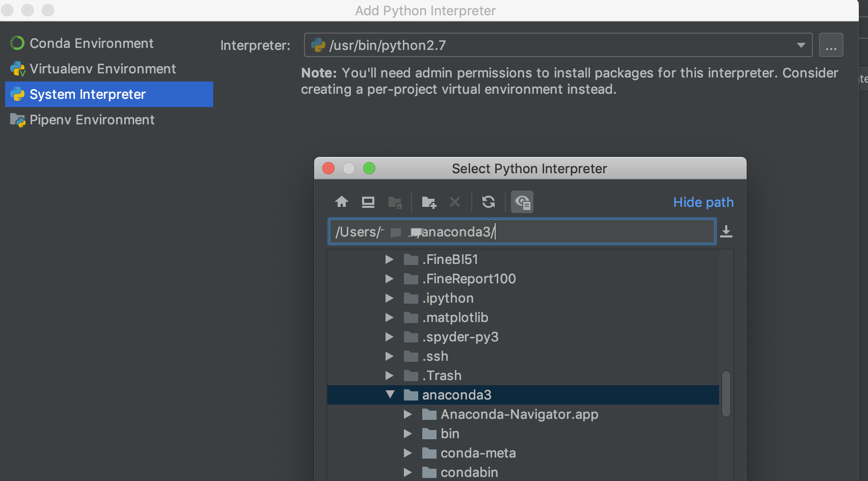Click the Delete X toolbar icon
This screenshot has width=868, height=481.
pyautogui.click(x=455, y=202)
